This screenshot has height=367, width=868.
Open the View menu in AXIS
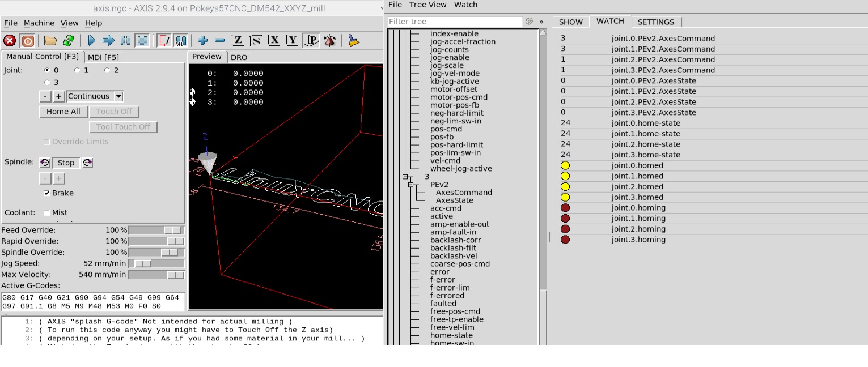pos(70,23)
